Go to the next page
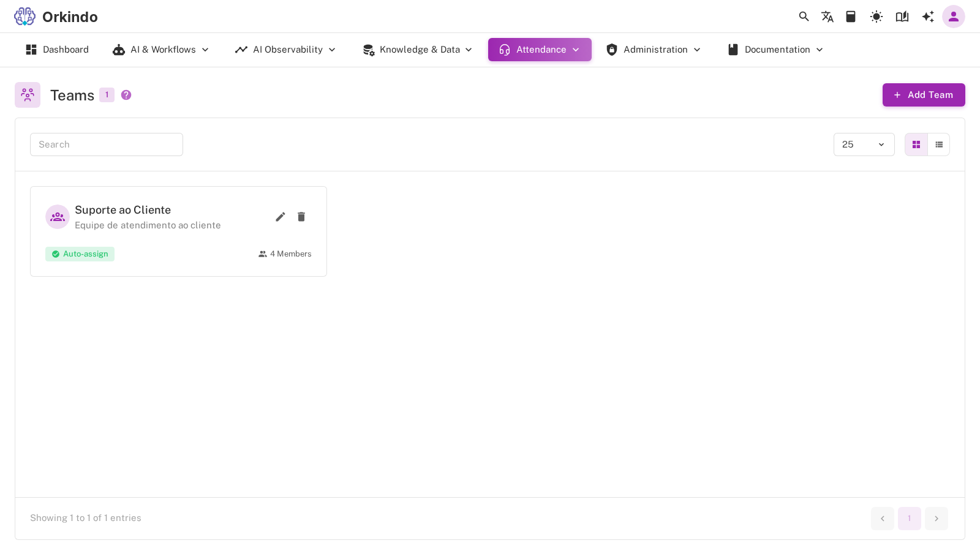The width and height of the screenshot is (980, 551). point(937,519)
